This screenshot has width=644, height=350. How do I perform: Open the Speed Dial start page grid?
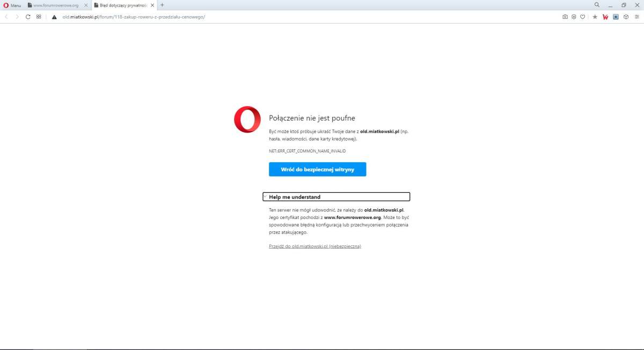pos(39,17)
